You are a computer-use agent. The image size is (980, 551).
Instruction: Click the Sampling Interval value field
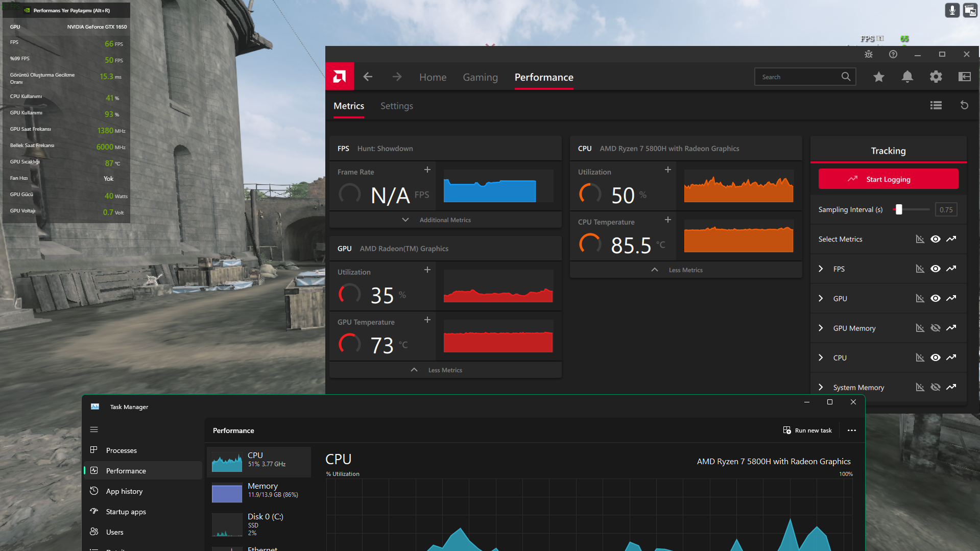coord(946,209)
